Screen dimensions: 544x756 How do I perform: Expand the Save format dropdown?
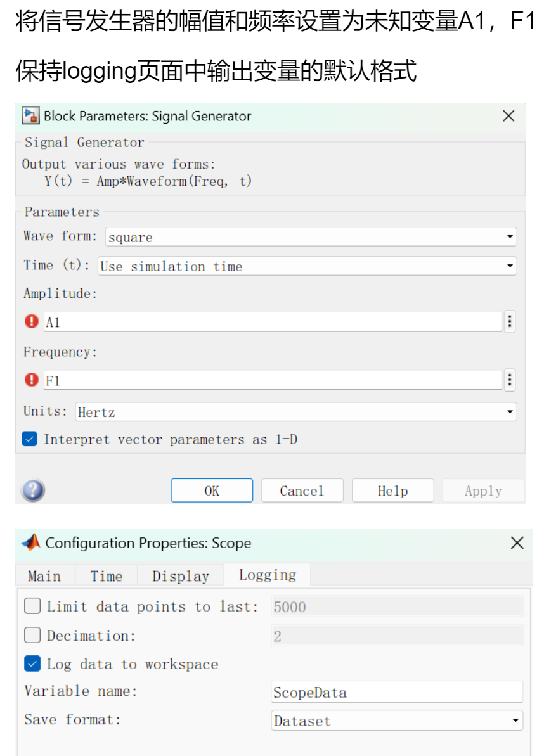397,721
